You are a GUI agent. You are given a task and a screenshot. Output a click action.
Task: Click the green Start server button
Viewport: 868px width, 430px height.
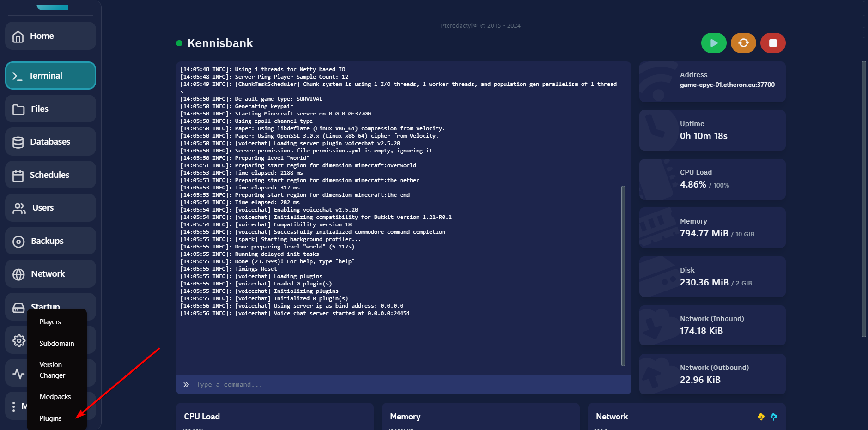[714, 43]
